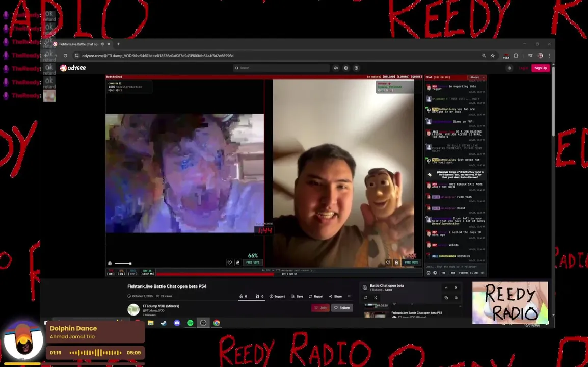Toggle playlist shuffle

[376, 298]
